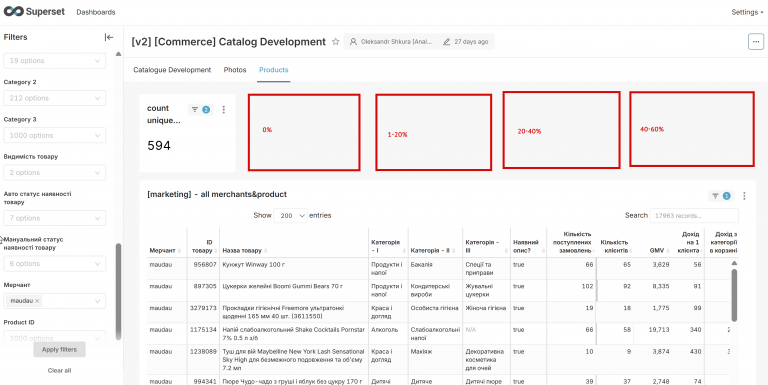Change Show 200 entries page size

(290, 216)
